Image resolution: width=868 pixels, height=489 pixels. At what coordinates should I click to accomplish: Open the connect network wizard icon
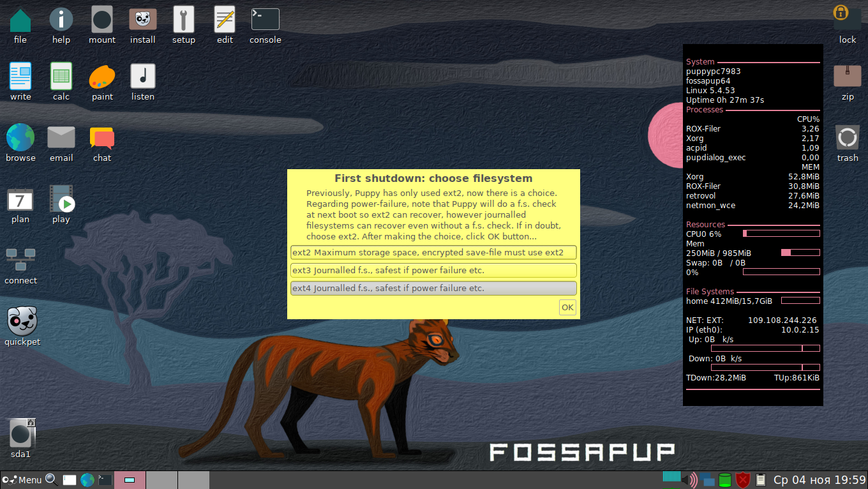(x=20, y=260)
